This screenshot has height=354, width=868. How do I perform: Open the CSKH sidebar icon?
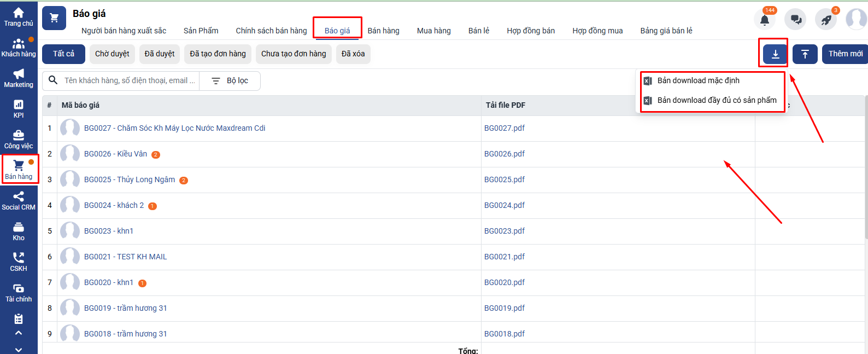[x=19, y=262]
